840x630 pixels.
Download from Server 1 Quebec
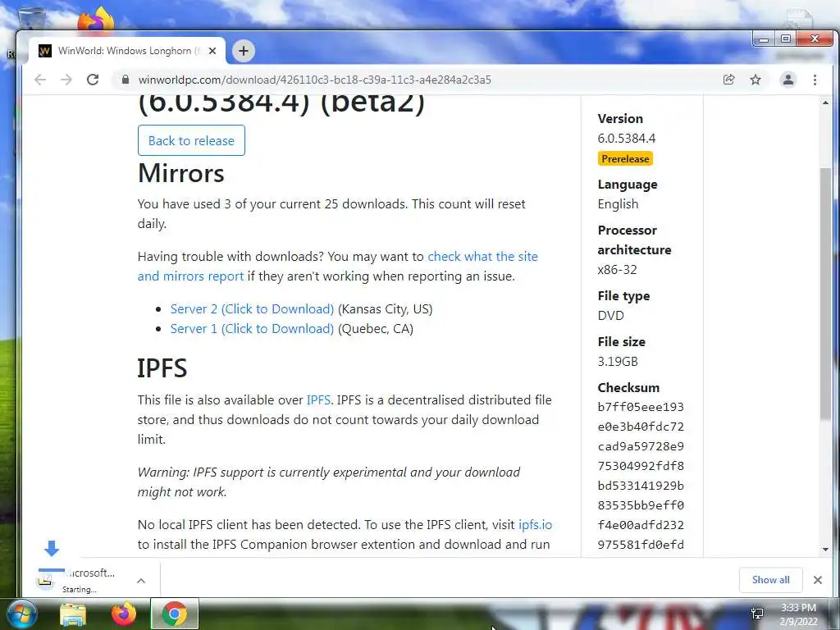pyautogui.click(x=252, y=329)
